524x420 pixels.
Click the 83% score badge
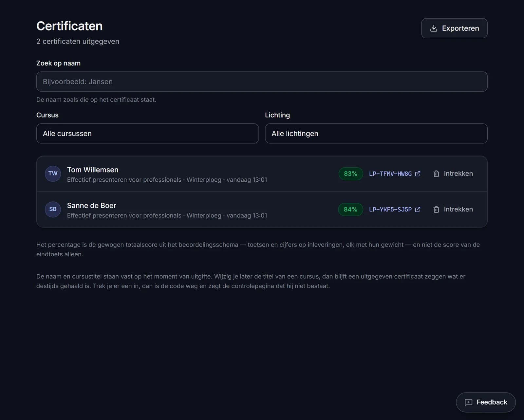pyautogui.click(x=350, y=173)
